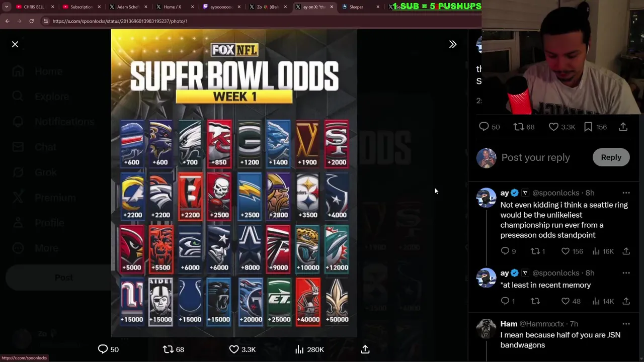This screenshot has width=644, height=362.
Task: Open Ham's avatar picture
Action: click(486, 329)
